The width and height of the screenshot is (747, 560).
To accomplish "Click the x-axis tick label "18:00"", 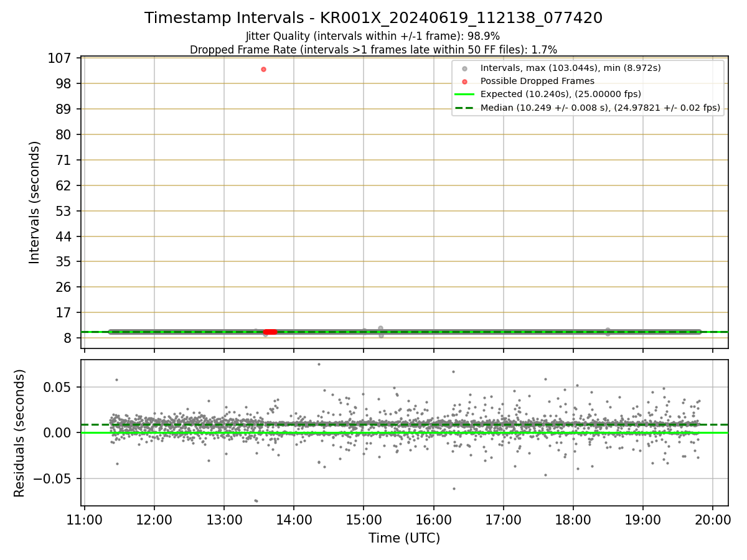I will tap(573, 520).
